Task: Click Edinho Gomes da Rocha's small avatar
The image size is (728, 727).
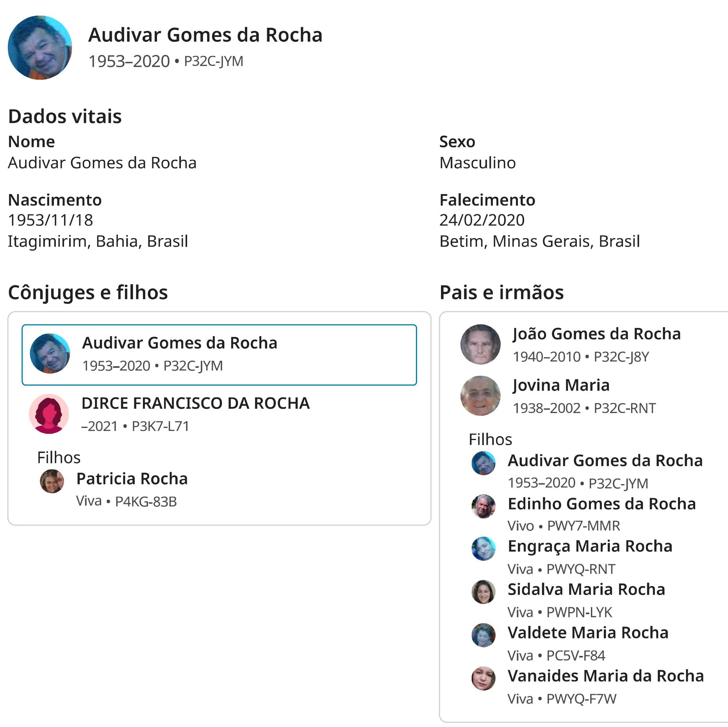Action: [484, 506]
